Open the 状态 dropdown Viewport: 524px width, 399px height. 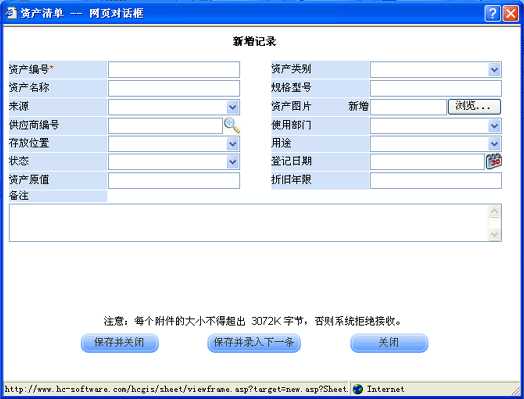[x=233, y=162]
